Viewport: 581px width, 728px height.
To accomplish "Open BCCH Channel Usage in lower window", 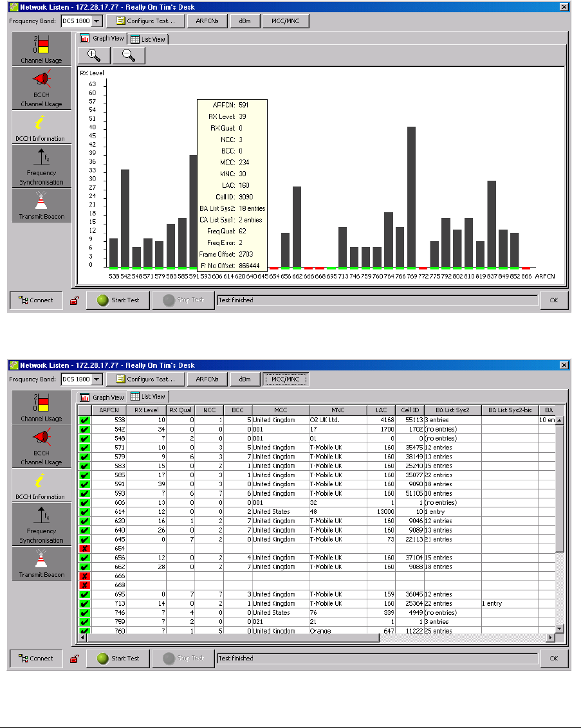I will click(x=41, y=446).
